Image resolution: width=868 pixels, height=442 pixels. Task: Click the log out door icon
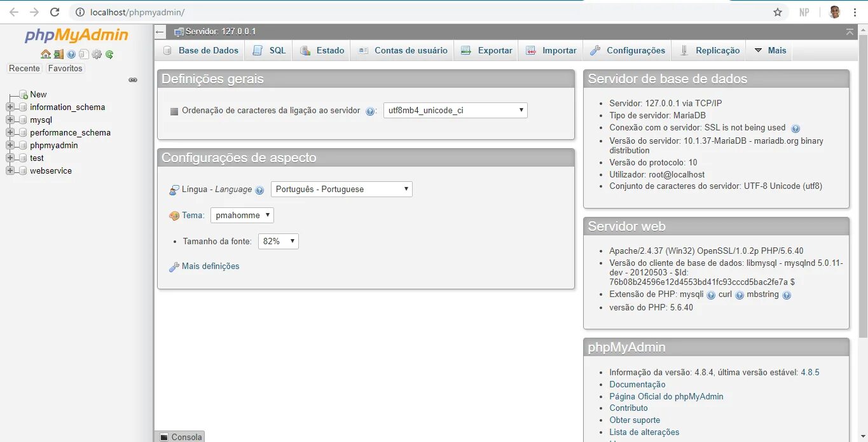[x=59, y=55]
